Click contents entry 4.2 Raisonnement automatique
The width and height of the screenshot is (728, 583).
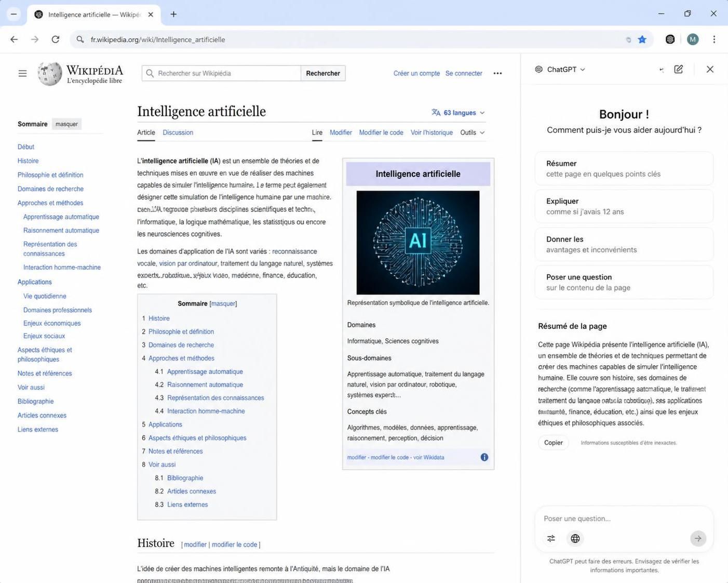205,385
